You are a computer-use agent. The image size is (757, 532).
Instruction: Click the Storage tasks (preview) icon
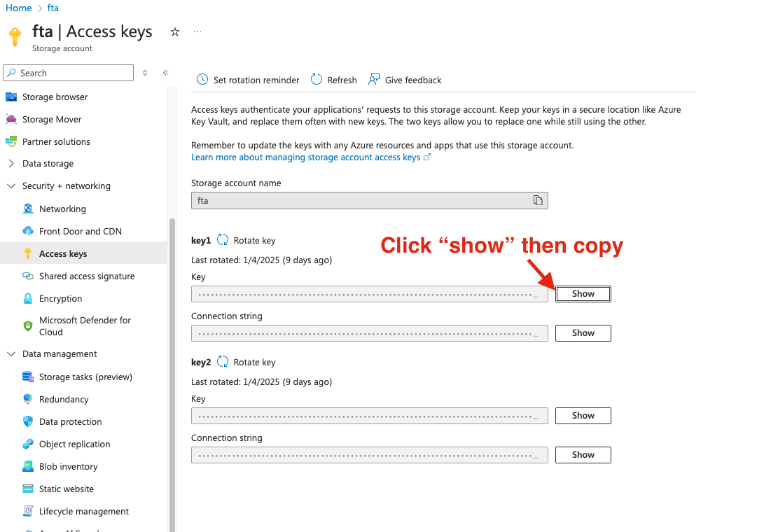[28, 377]
